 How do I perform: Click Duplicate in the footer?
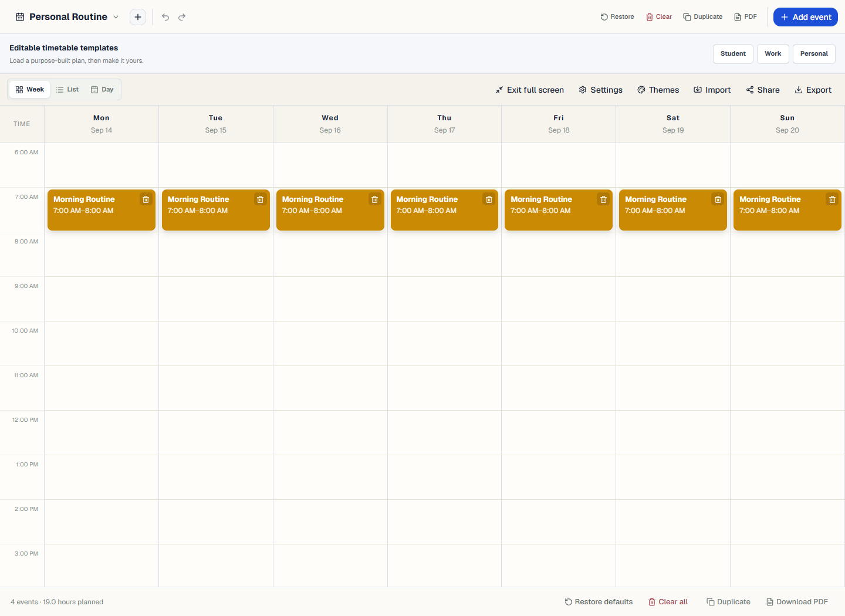[x=728, y=602]
